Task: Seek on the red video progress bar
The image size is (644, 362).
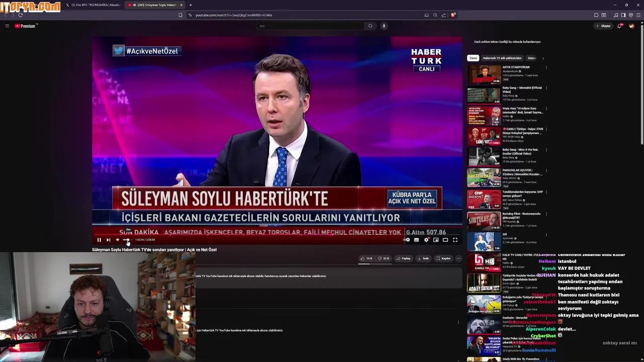Action: click(x=277, y=235)
